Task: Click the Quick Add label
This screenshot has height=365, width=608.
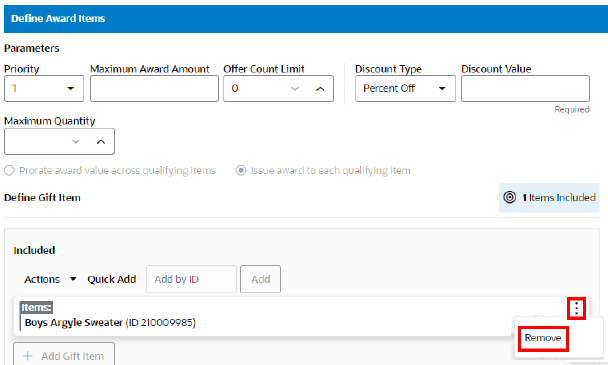Action: [x=112, y=279]
